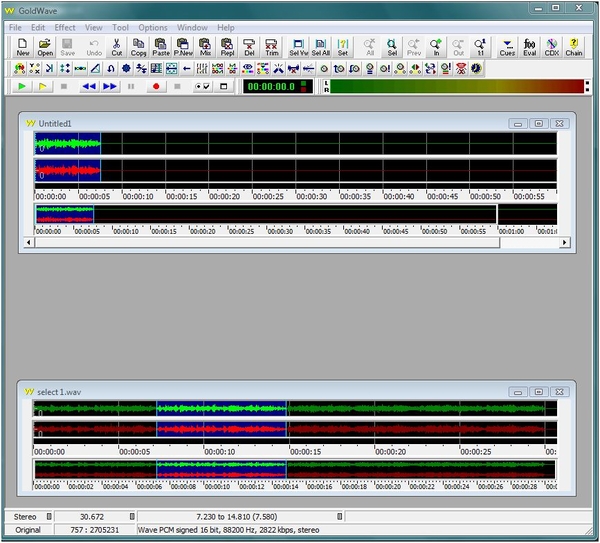Screen dimensions: 600x543
Task: Open the View menu
Action: click(93, 28)
